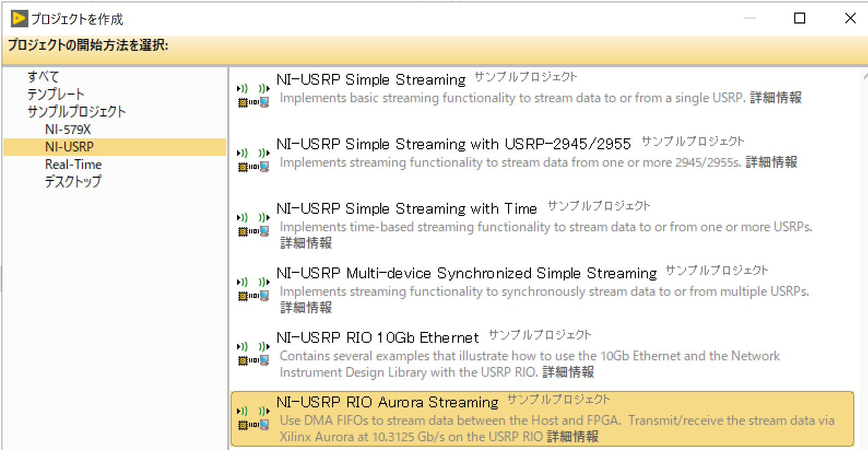Select すべて category in the tree
The height and width of the screenshot is (450, 868).
43,77
